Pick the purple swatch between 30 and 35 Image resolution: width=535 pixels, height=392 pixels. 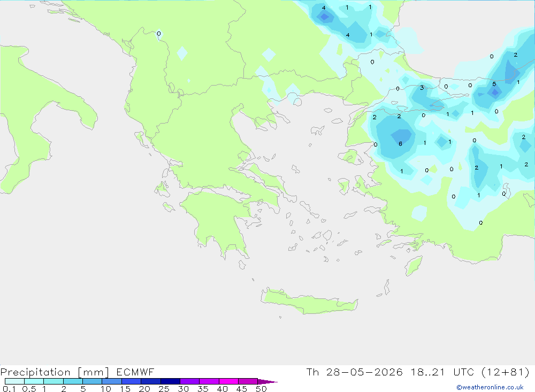click(x=189, y=381)
